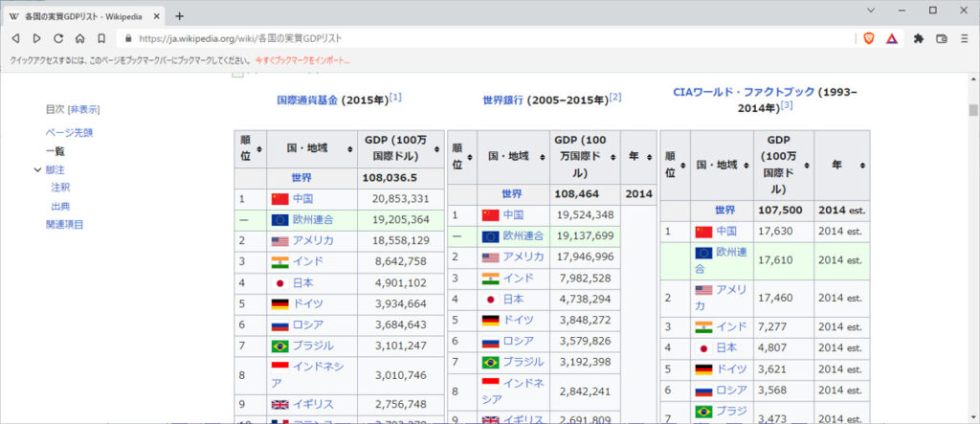Click Japan flag in IMF table
This screenshot has width=980, height=424.
[x=280, y=282]
